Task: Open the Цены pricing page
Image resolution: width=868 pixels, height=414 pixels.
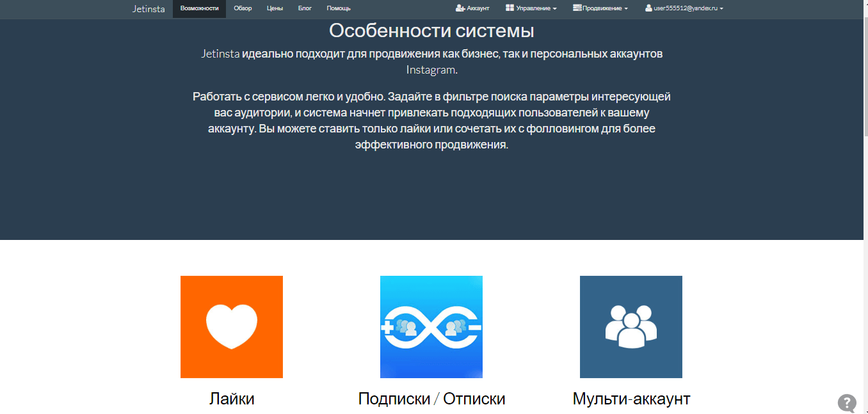Action: [275, 8]
